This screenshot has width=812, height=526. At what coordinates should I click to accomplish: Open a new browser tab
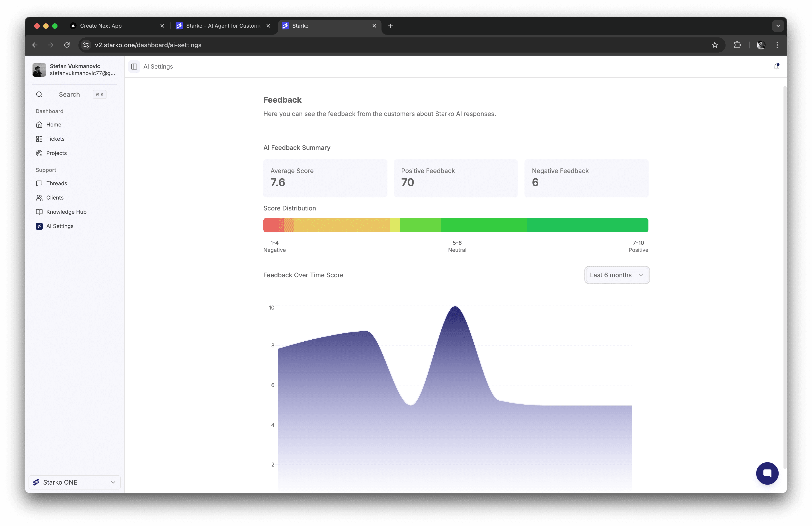pos(390,26)
